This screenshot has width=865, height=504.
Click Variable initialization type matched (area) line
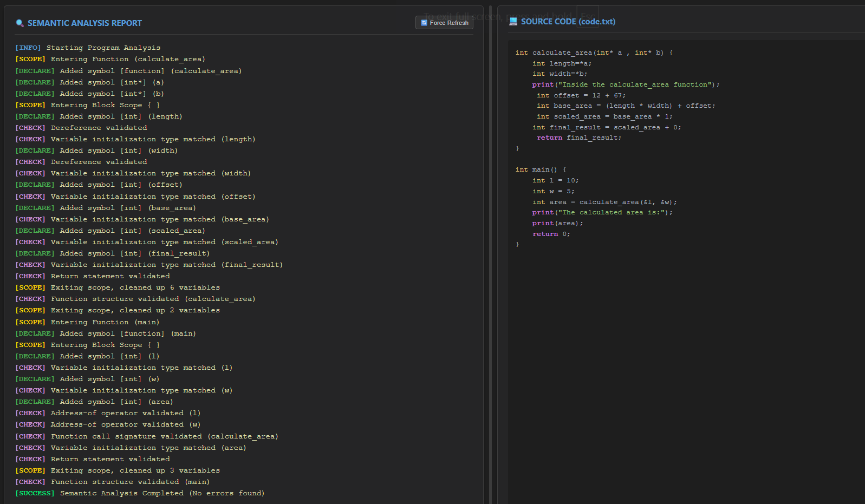(131, 448)
